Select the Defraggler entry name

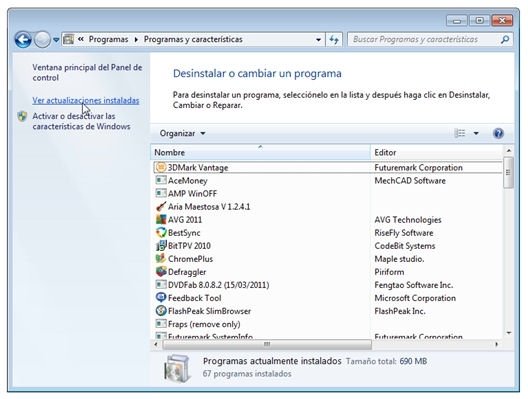point(187,272)
